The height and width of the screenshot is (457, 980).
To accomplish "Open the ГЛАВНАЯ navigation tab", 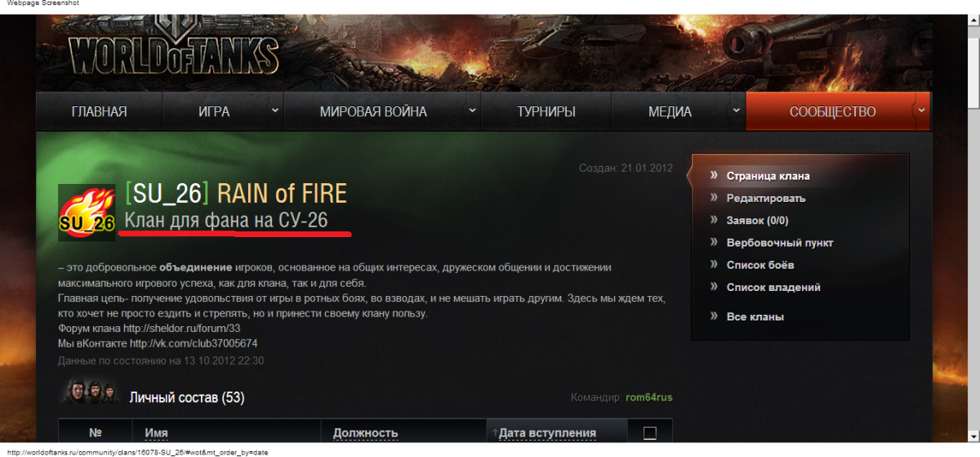I will (x=99, y=112).
